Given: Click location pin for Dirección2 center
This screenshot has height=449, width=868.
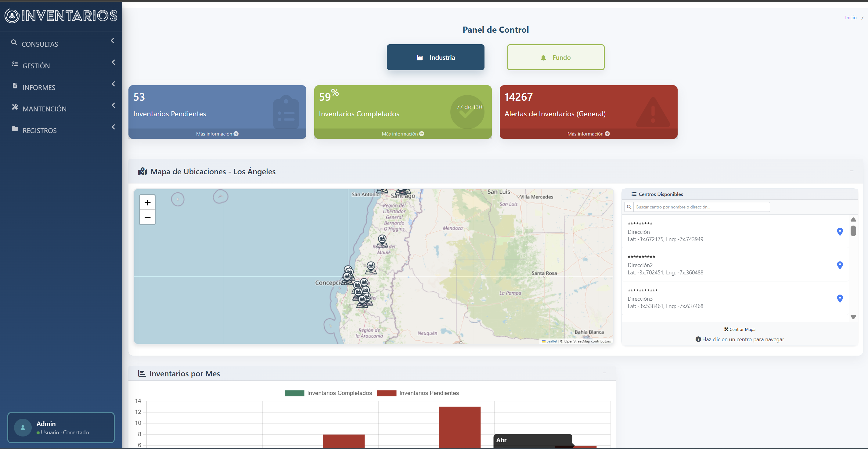Looking at the screenshot, I should (840, 265).
